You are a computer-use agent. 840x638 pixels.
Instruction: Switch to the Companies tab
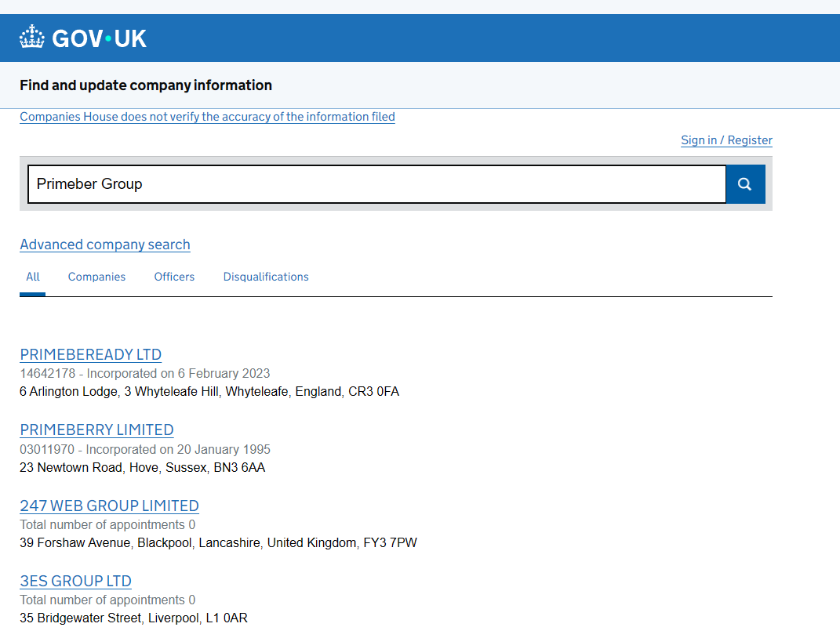[96, 277]
